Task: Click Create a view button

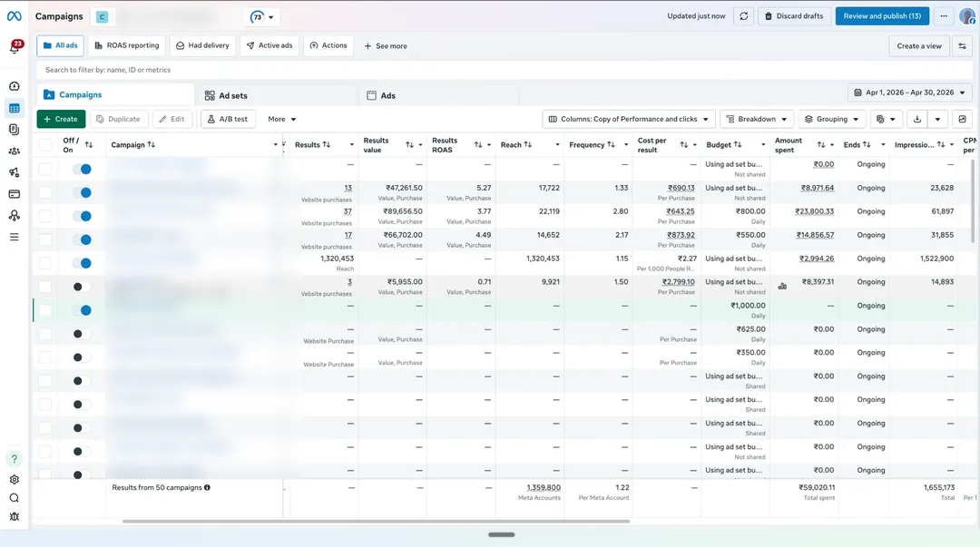Action: (x=918, y=46)
